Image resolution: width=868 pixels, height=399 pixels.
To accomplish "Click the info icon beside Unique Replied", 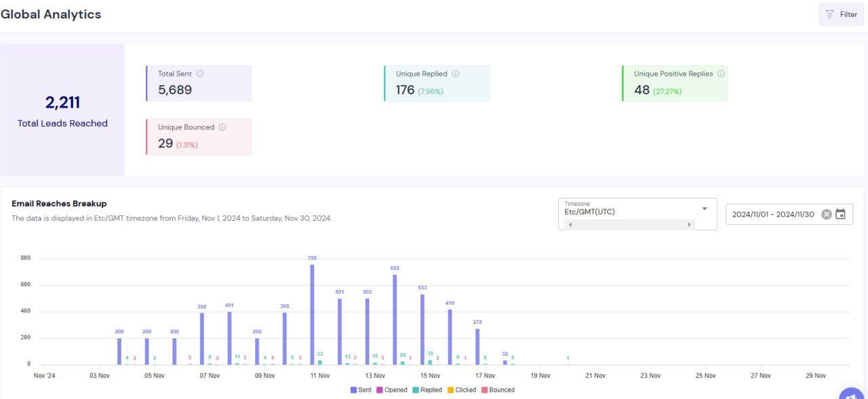I will coord(456,74).
